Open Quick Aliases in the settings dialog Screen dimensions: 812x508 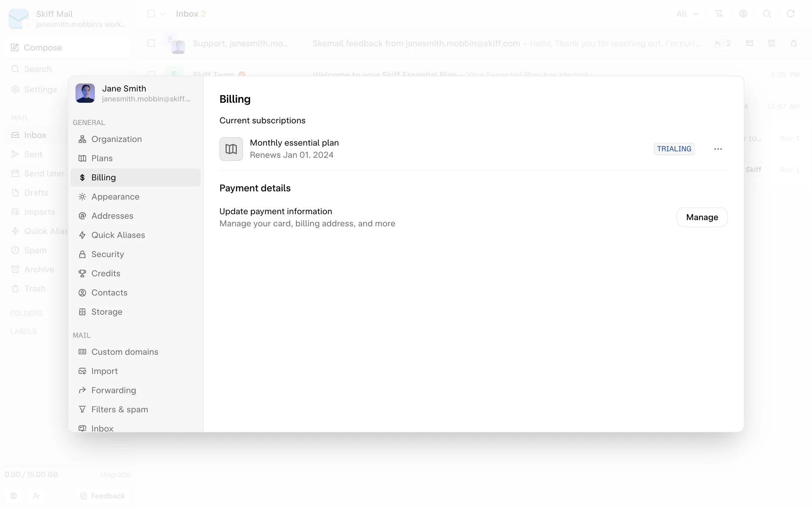click(x=118, y=235)
